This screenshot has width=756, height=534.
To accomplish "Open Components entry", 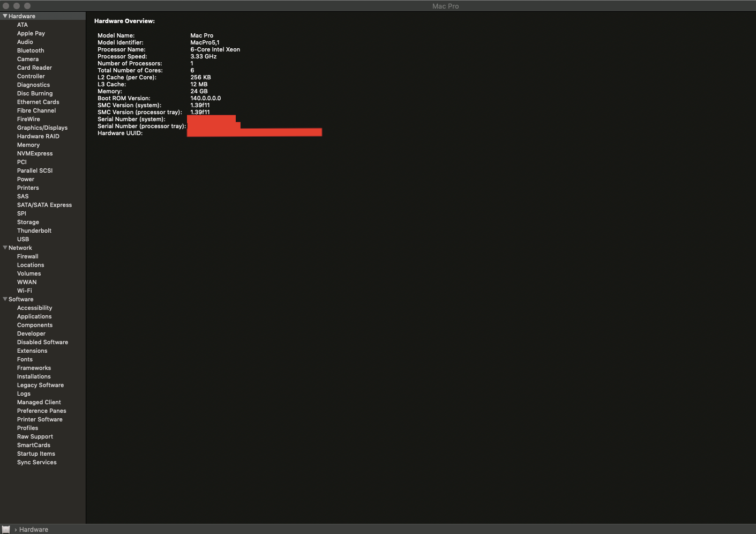I will (35, 325).
